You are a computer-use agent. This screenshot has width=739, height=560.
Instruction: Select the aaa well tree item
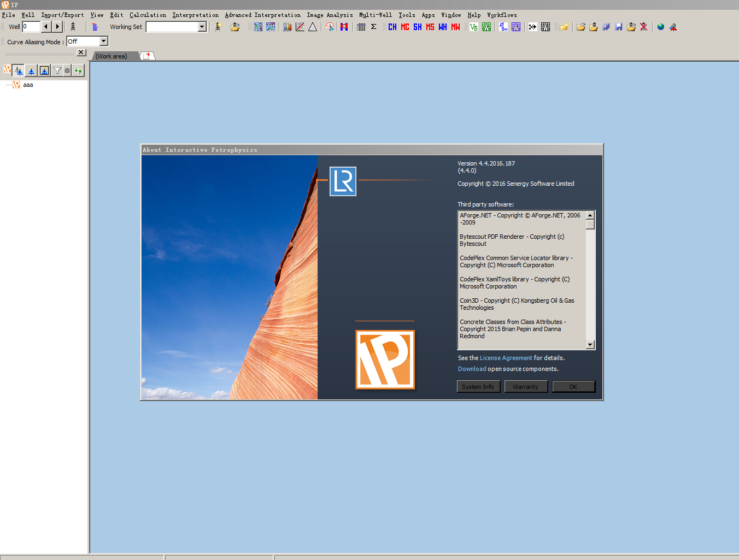[28, 85]
